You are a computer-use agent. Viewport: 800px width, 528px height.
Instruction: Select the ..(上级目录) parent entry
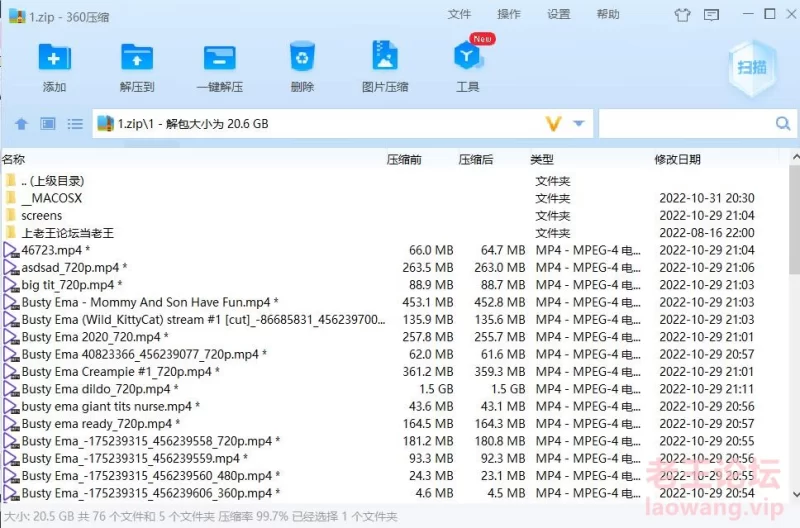53,181
